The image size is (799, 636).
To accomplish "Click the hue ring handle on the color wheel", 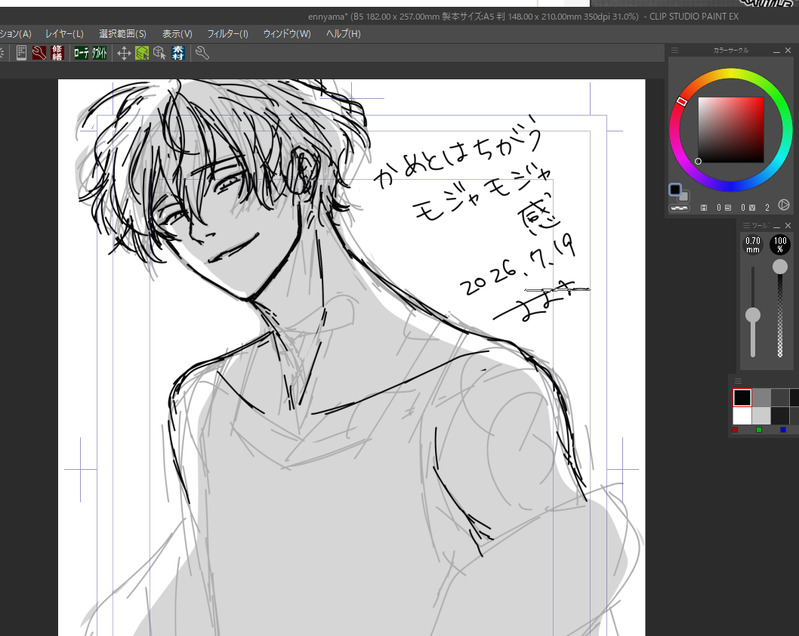I will [x=682, y=101].
